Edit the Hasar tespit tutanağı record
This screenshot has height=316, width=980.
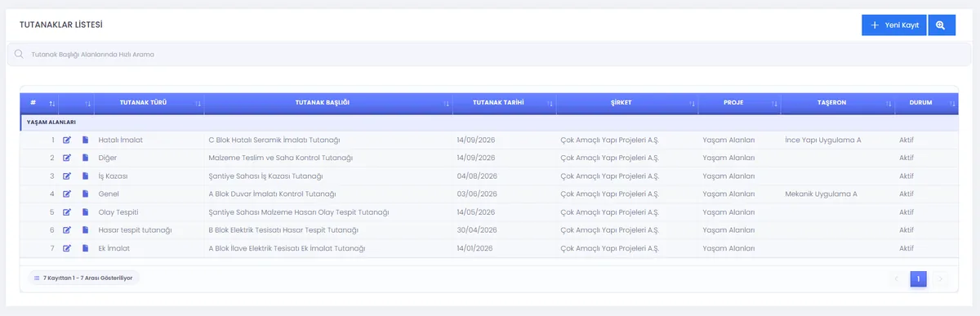coord(67,229)
